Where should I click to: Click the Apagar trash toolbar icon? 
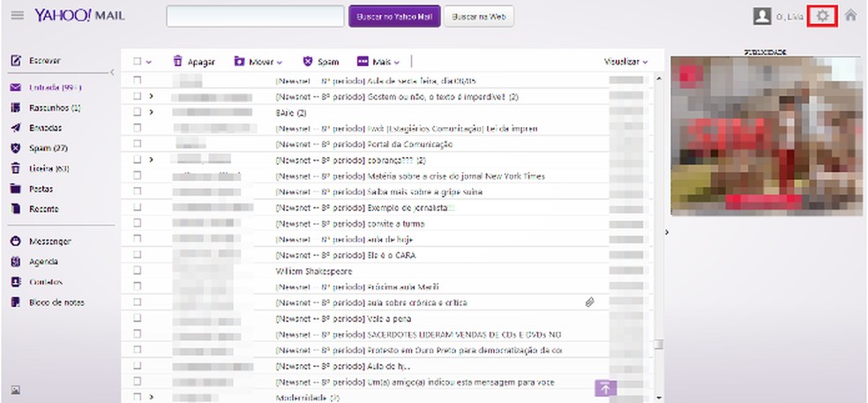tap(177, 62)
